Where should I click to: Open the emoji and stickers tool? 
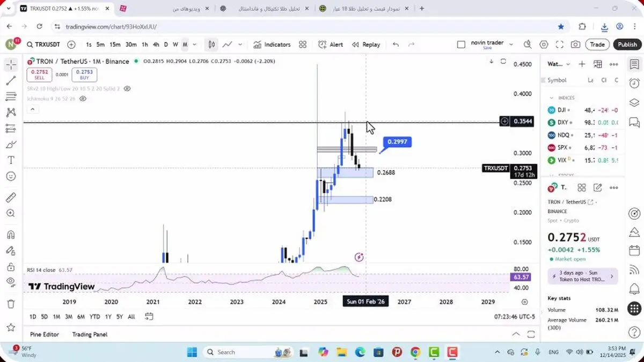[x=11, y=176]
